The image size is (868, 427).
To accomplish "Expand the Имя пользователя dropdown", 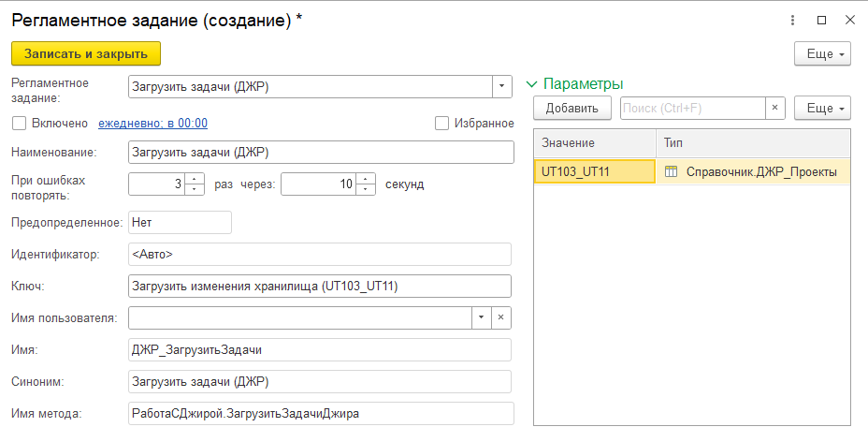I will pyautogui.click(x=481, y=317).
